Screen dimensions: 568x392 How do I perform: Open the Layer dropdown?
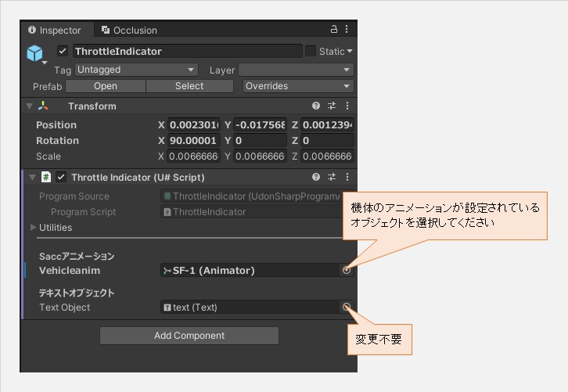point(296,70)
